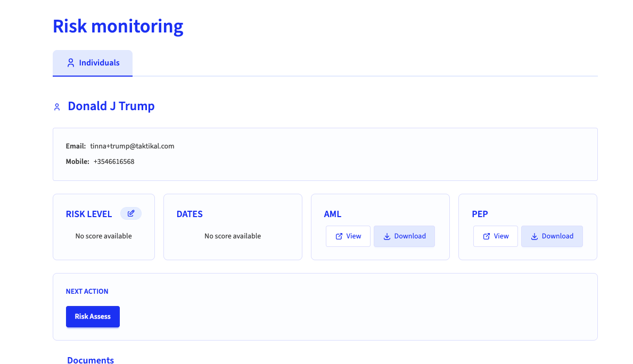Click 'No score available' under RISK LEVEL
Screen dimensions: 633x364
[x=103, y=236]
